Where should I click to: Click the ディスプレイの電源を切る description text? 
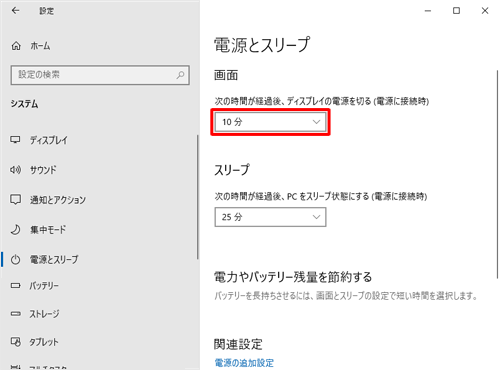pos(322,101)
